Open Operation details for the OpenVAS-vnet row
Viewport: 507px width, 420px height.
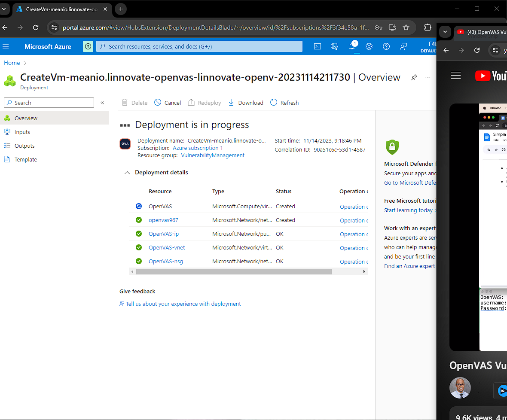click(x=354, y=248)
